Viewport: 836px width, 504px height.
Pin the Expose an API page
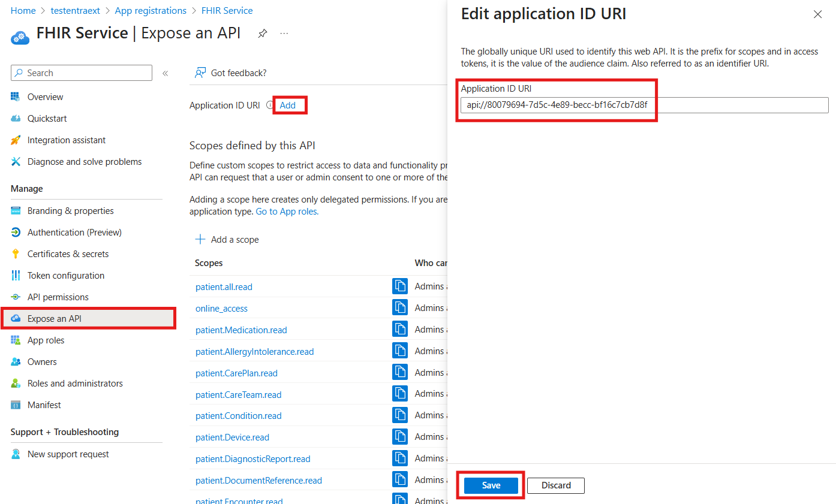(x=262, y=34)
